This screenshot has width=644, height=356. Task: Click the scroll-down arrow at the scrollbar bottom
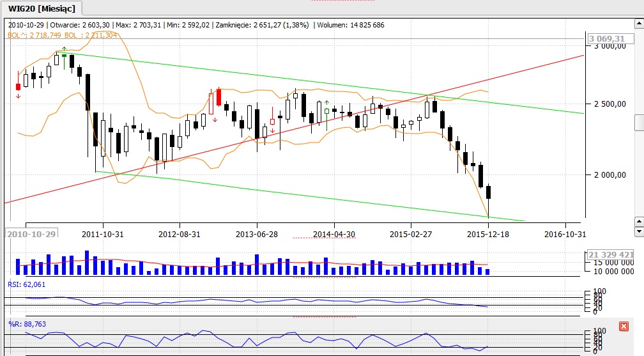pos(639,232)
